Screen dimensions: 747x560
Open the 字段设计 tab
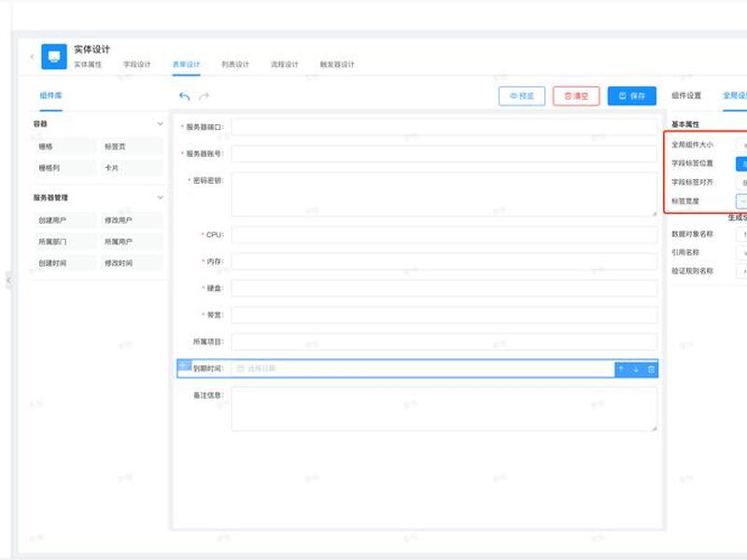[136, 64]
